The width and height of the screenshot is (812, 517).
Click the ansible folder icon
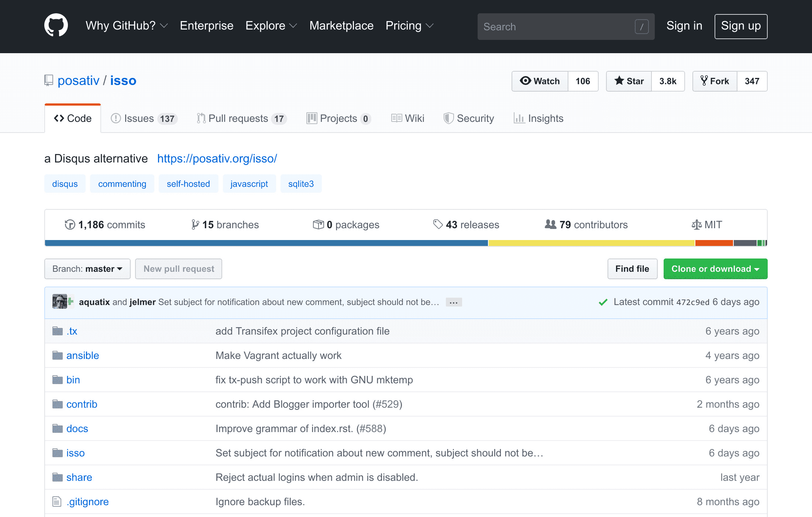[x=58, y=355]
